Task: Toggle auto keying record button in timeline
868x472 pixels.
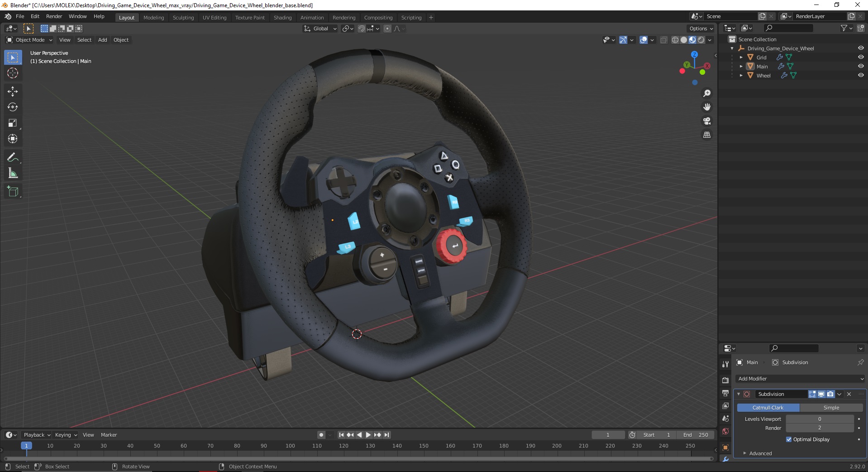Action: click(321, 435)
